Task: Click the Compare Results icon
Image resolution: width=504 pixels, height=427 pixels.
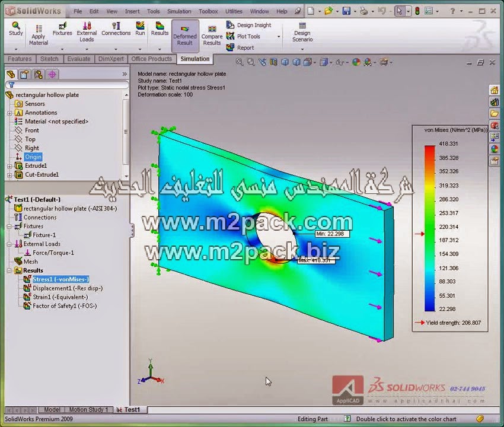Action: tap(212, 29)
